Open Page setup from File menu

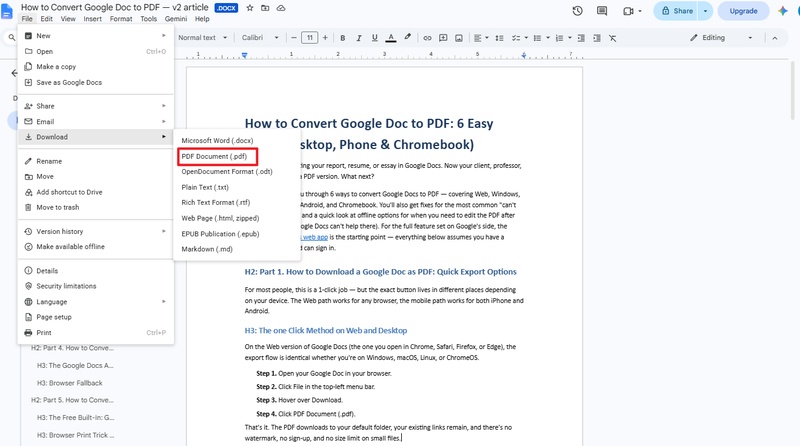coord(96,317)
